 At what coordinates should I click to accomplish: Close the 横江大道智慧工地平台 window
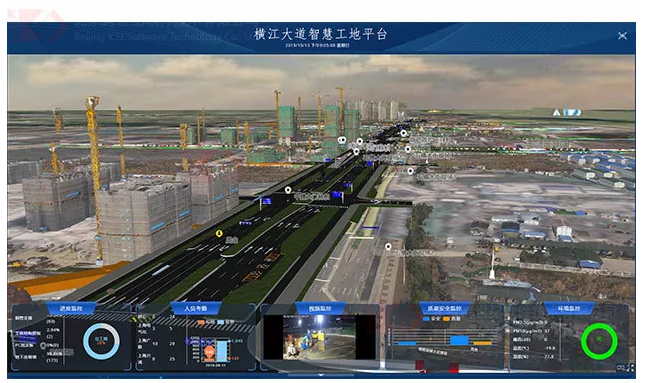tap(622, 36)
